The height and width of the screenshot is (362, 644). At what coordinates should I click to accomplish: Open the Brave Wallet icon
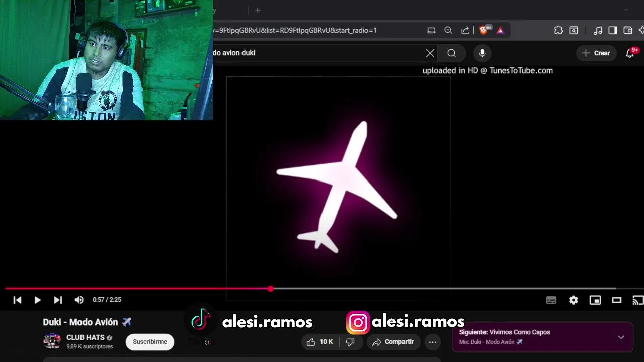pos(628,30)
